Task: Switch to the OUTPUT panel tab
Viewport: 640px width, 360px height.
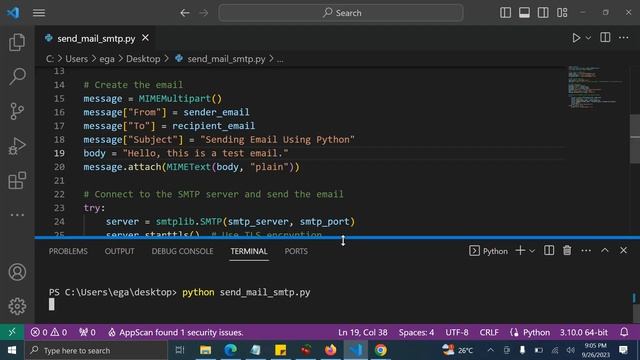Action: (119, 251)
